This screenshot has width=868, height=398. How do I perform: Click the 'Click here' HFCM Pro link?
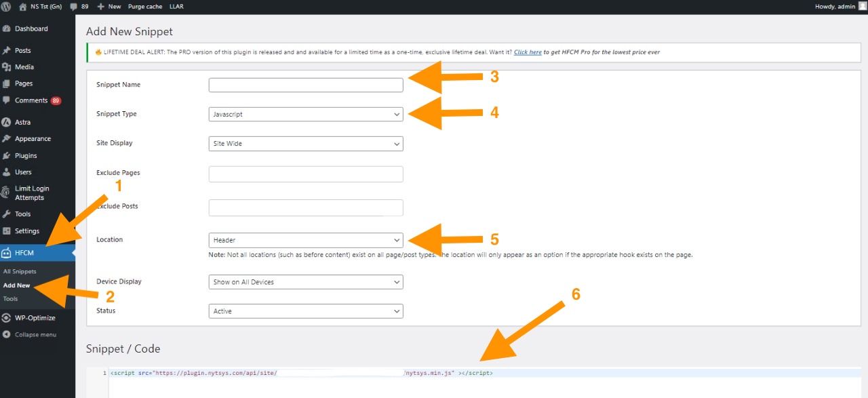[528, 52]
